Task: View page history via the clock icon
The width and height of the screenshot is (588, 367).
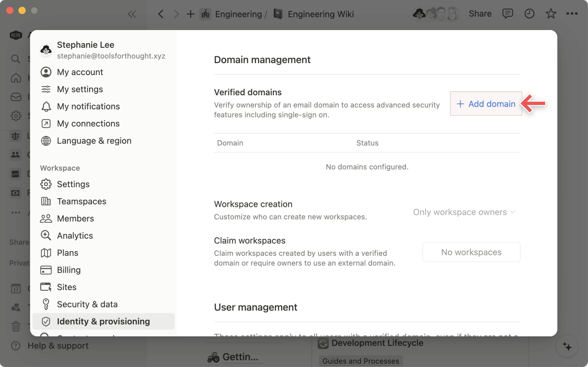Action: 530,14
